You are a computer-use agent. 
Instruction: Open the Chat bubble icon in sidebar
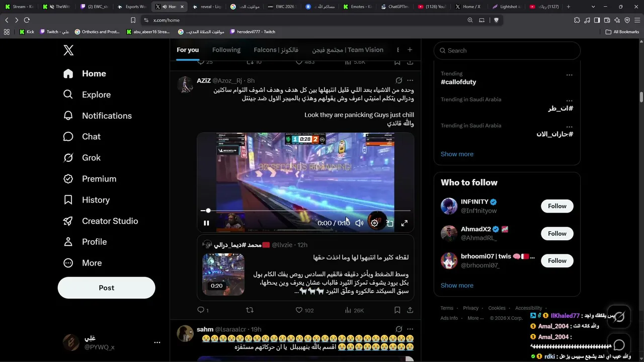68,137
